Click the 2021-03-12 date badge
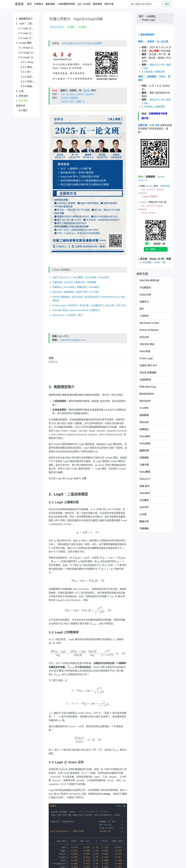Viewport: 186px width, 868px height. [x=57, y=27]
